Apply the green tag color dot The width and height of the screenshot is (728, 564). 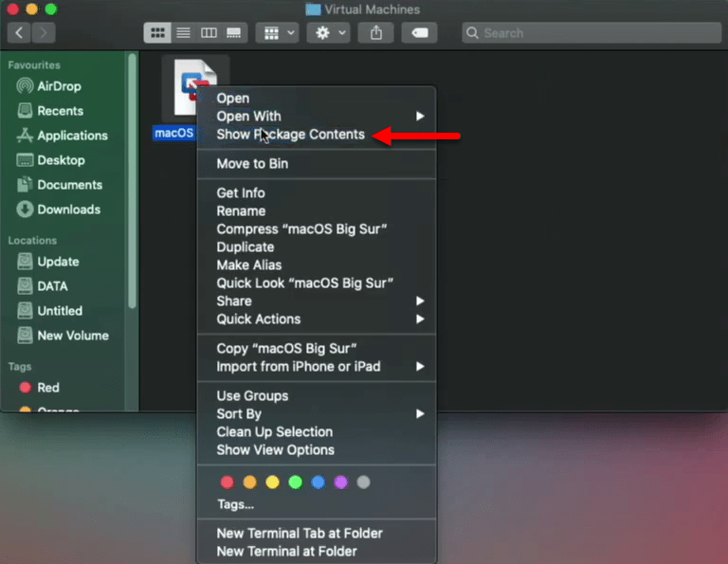coord(296,482)
